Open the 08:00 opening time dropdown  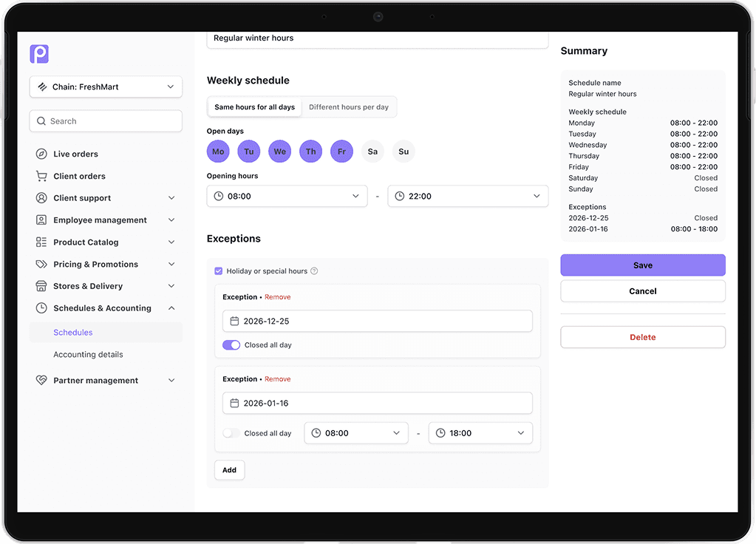pos(287,197)
